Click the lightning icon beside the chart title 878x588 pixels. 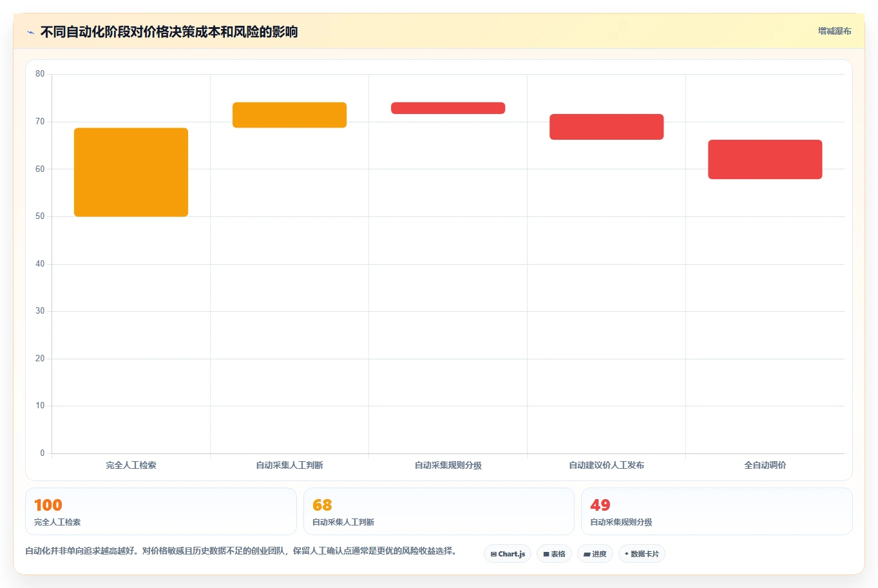30,32
